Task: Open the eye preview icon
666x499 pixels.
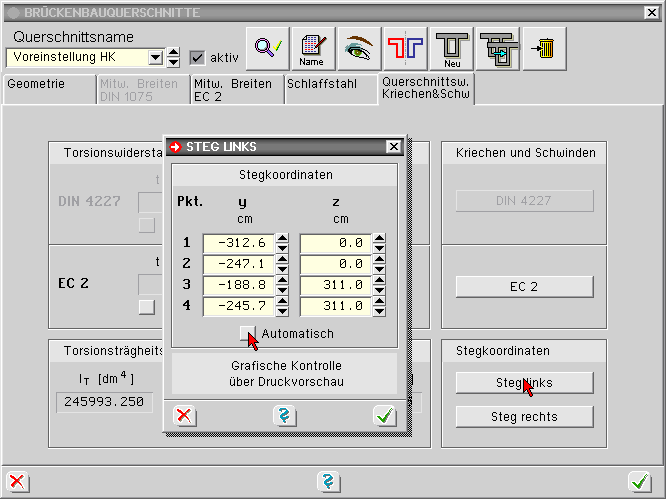Action: click(359, 49)
